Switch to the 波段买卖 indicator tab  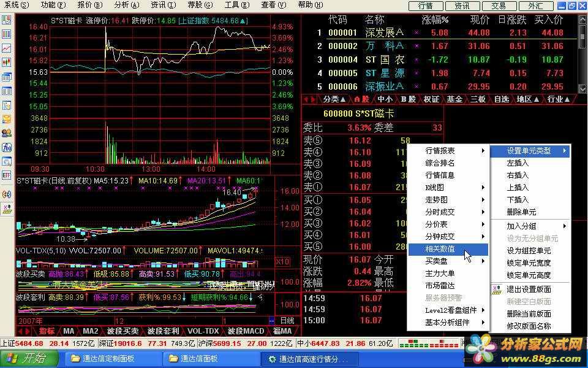[123, 331]
